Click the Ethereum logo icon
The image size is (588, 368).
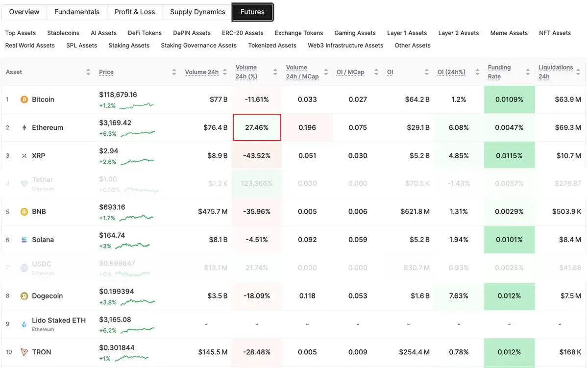[x=24, y=127]
